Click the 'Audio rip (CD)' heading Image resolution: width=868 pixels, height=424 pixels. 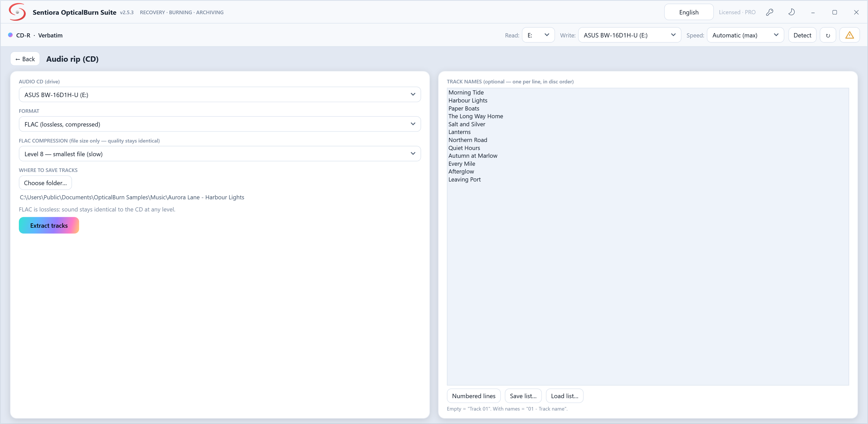point(73,59)
